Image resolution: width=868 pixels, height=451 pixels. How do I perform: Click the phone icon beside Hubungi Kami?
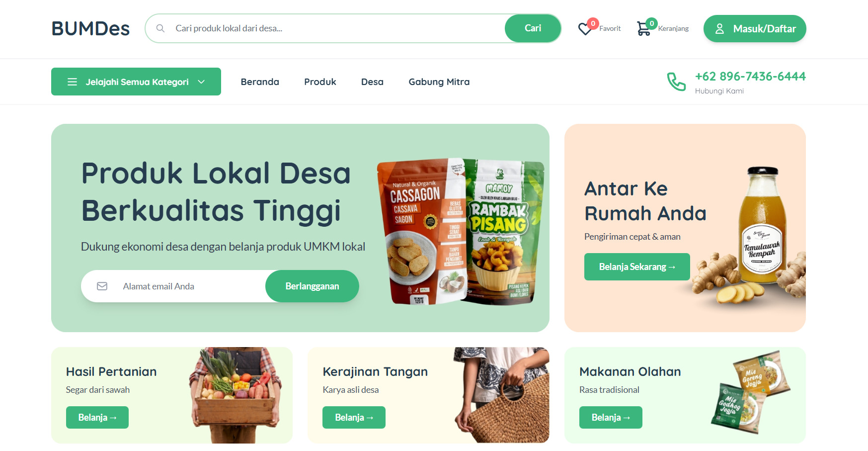(676, 82)
